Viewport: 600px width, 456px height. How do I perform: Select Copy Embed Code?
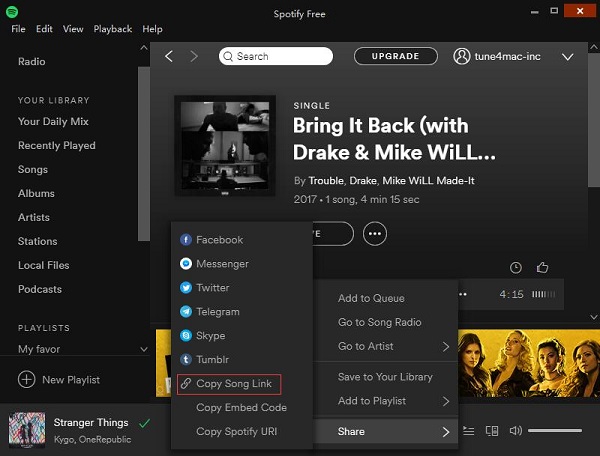pos(241,407)
